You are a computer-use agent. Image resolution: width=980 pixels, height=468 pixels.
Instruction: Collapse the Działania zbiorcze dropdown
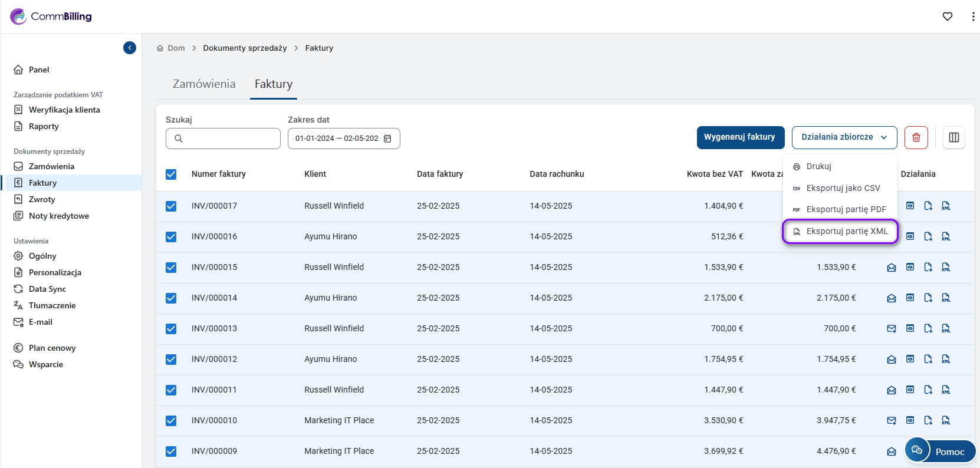844,137
